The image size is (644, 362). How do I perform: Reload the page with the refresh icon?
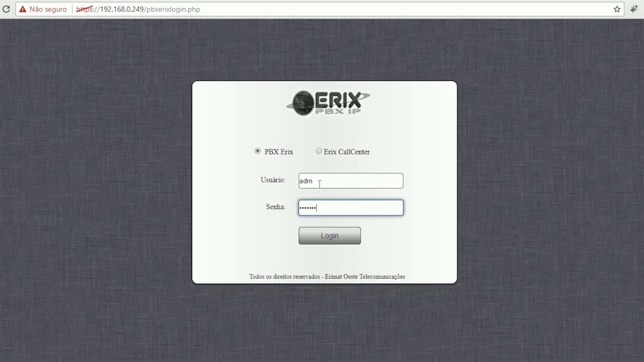click(6, 9)
